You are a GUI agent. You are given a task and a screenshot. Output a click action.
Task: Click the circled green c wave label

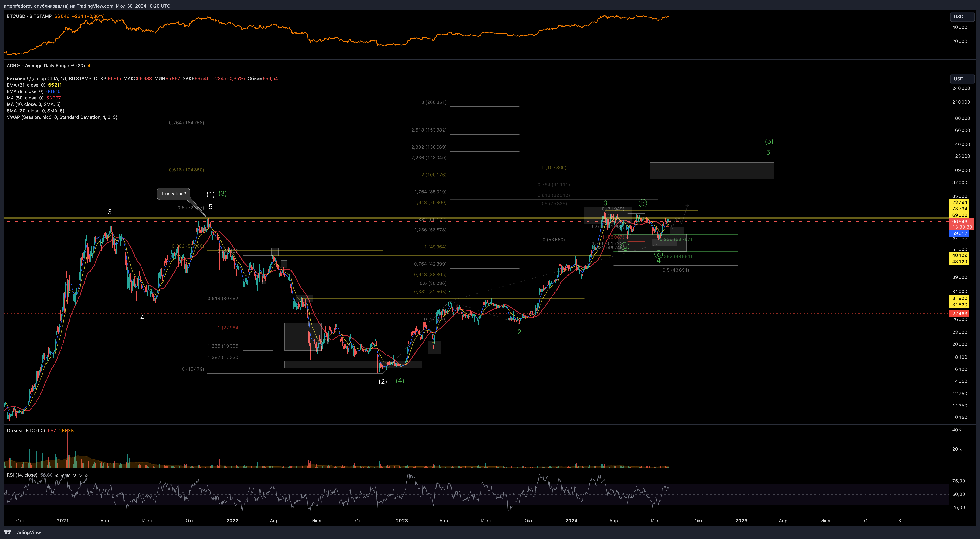(658, 255)
